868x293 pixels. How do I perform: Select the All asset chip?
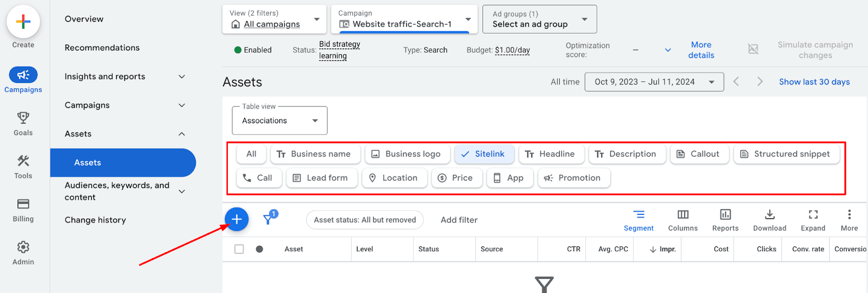click(x=251, y=154)
